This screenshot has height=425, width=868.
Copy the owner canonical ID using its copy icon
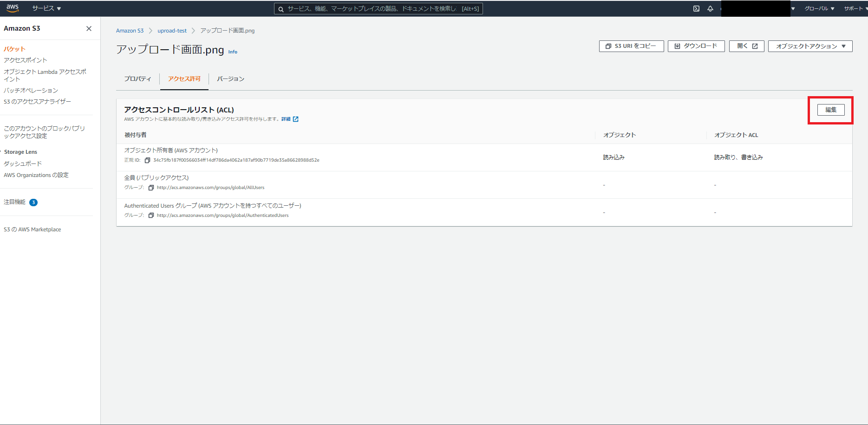(x=147, y=160)
